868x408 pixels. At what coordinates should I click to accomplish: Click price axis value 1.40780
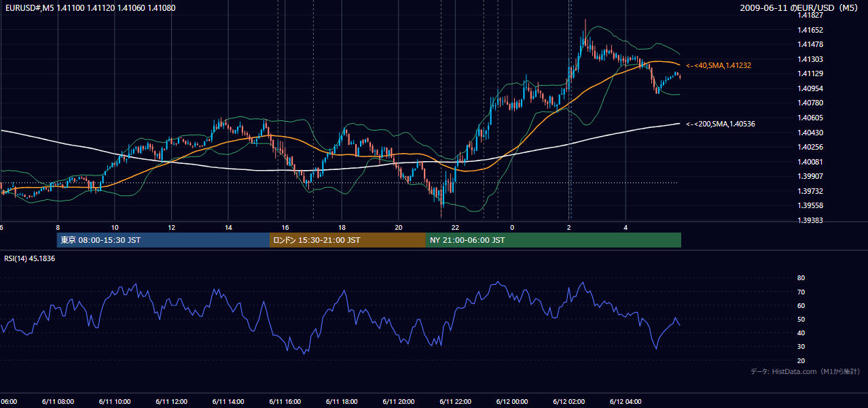[x=811, y=103]
